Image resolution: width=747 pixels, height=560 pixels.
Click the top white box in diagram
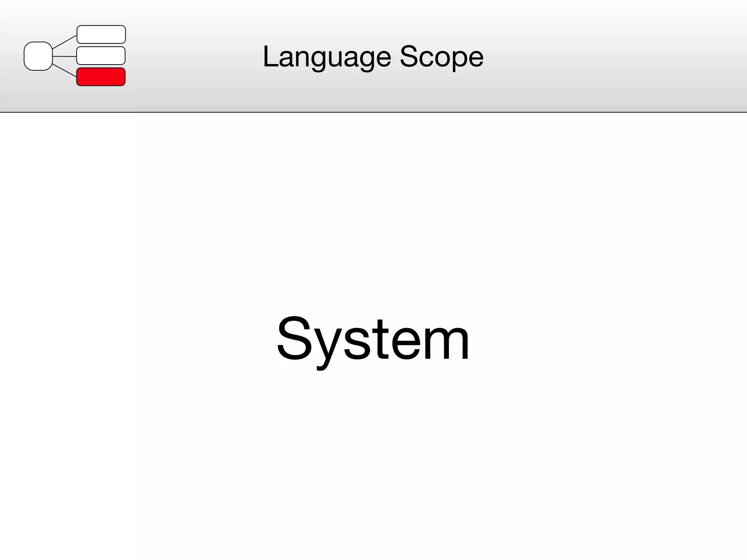pos(101,35)
